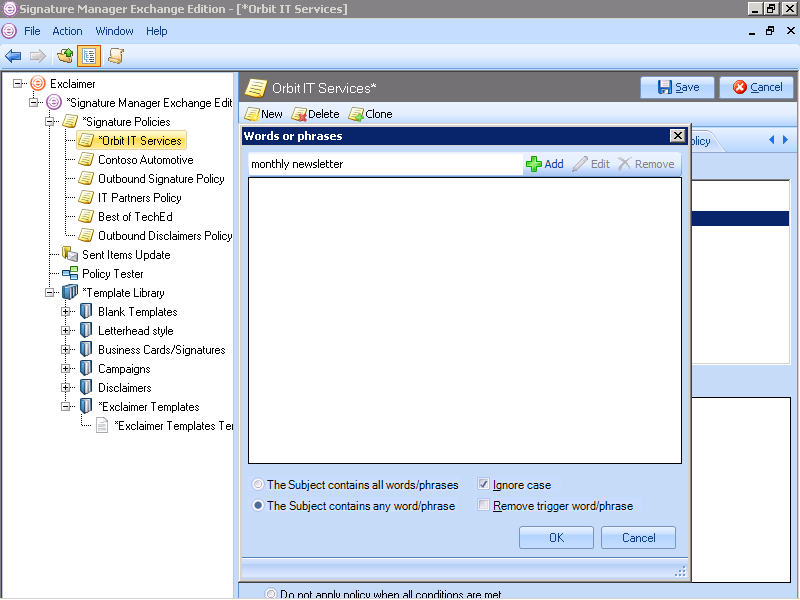
Task: Collapse the Exclaimer Templates node
Action: pos(65,407)
